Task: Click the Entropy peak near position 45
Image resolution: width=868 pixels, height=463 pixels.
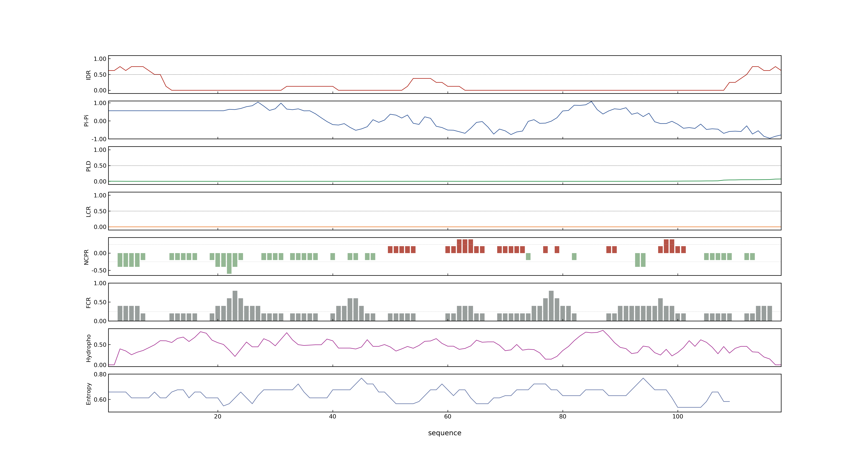Action: (x=362, y=378)
